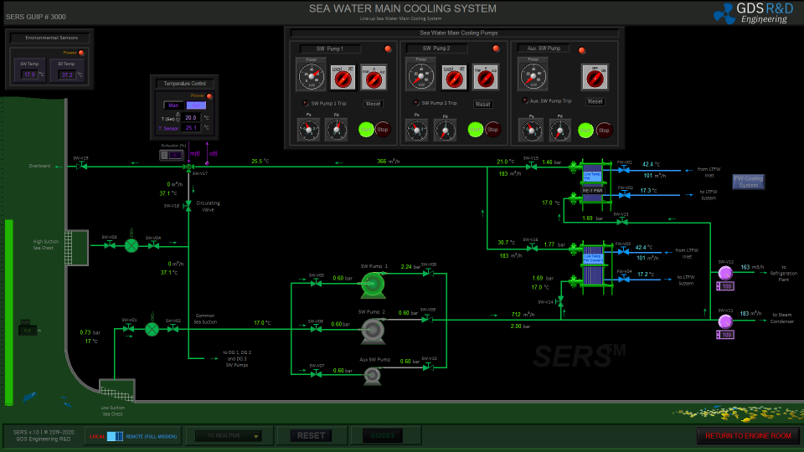Viewport: 804px width, 452px height.
Task: Select the high suction sea chest strainer
Action: coord(131,245)
